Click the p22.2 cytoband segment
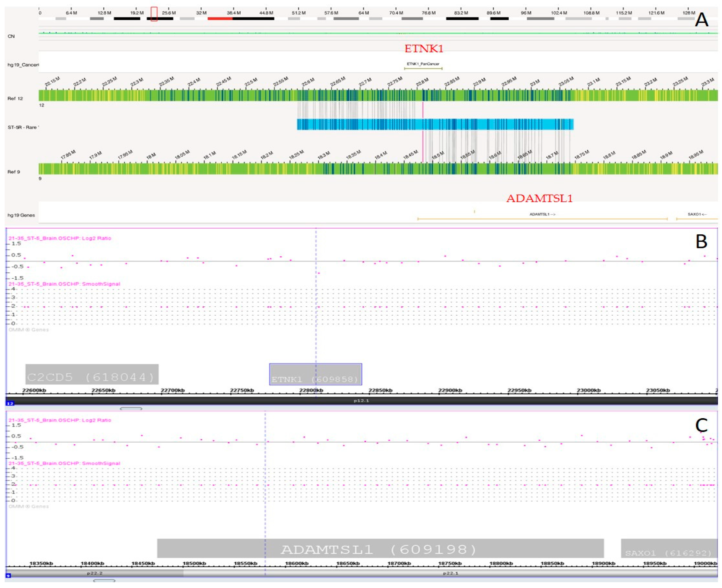Viewport: 722px width, 588px height. coord(94,573)
